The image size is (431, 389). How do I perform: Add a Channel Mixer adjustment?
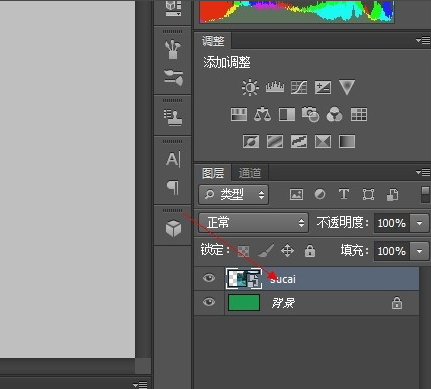(x=334, y=114)
